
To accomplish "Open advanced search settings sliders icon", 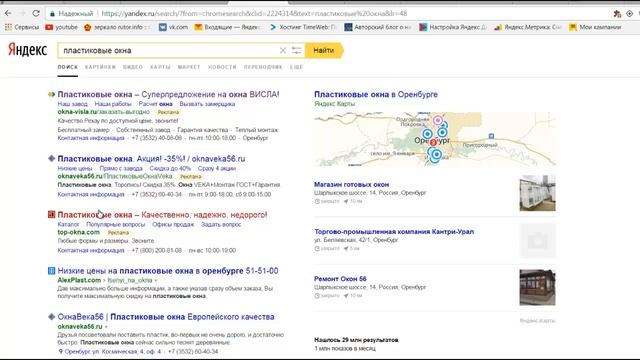I will [296, 51].
